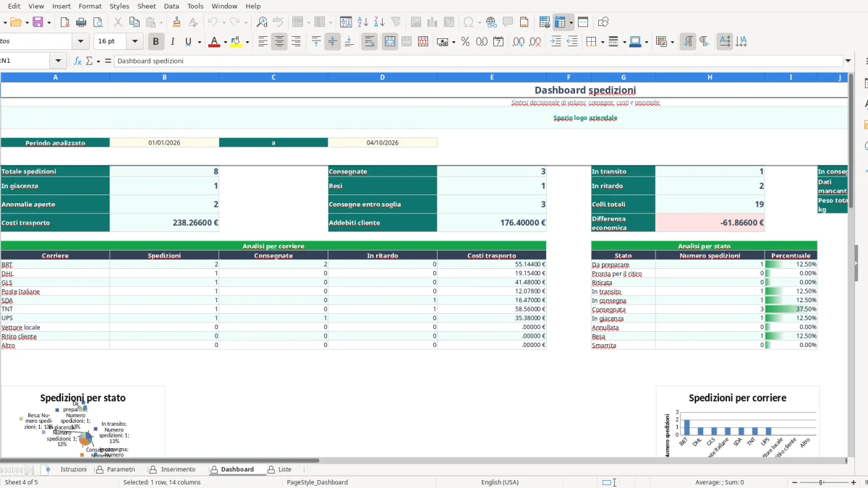This screenshot has height=488, width=868.
Task: Click the horizontal sheet scrollbar
Action: pyautogui.click(x=159, y=460)
